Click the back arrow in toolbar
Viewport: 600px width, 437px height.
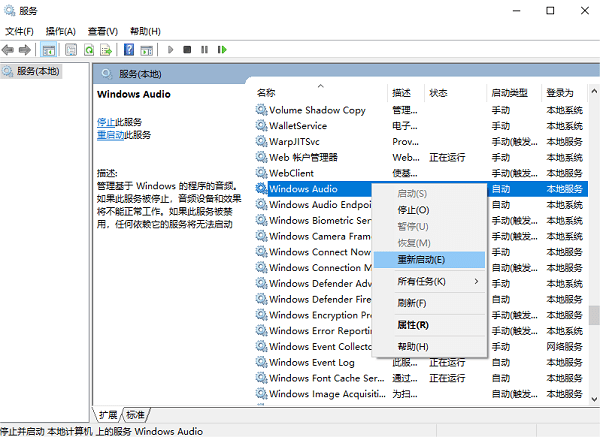[x=9, y=49]
